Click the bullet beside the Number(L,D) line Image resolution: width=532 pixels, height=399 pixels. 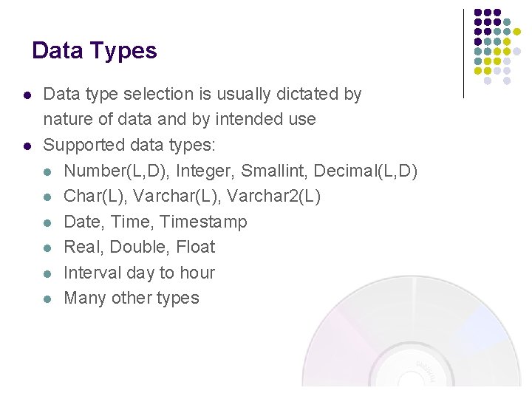47,171
